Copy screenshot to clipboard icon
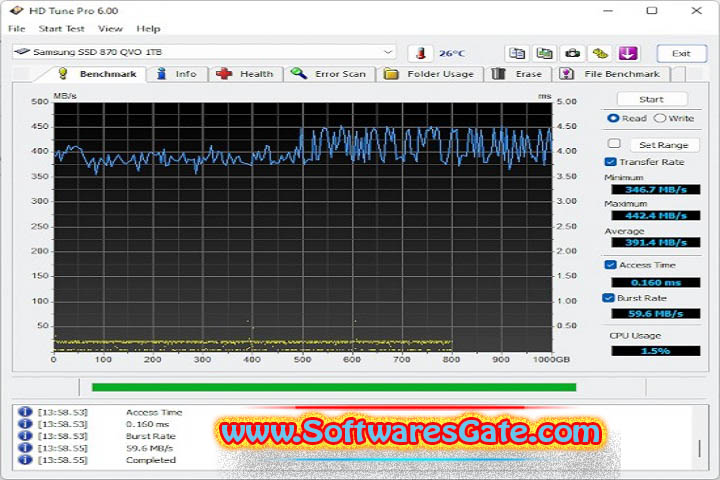The image size is (720, 480). [x=545, y=53]
